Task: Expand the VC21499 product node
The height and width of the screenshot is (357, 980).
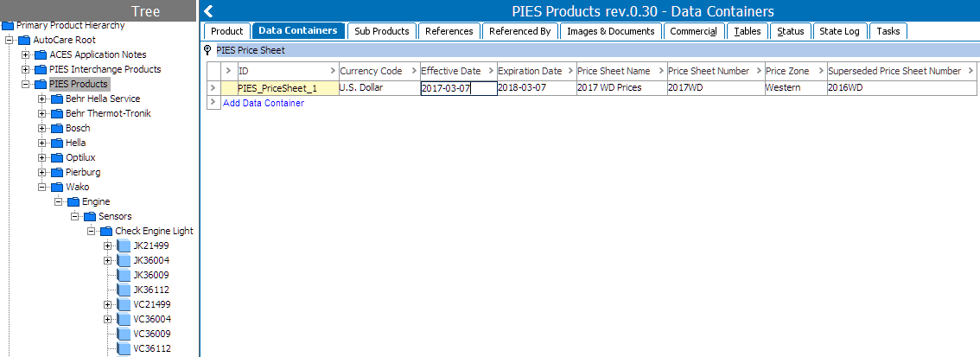Action: coord(107,304)
